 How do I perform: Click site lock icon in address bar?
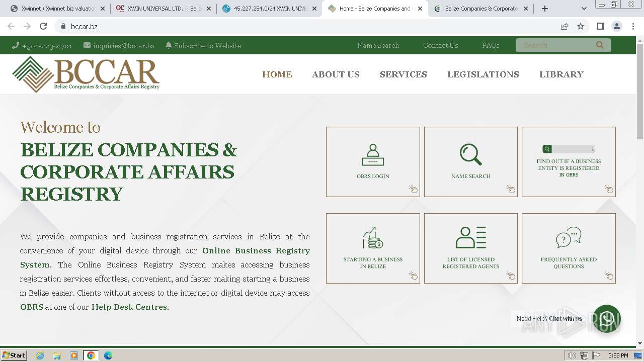point(63,26)
